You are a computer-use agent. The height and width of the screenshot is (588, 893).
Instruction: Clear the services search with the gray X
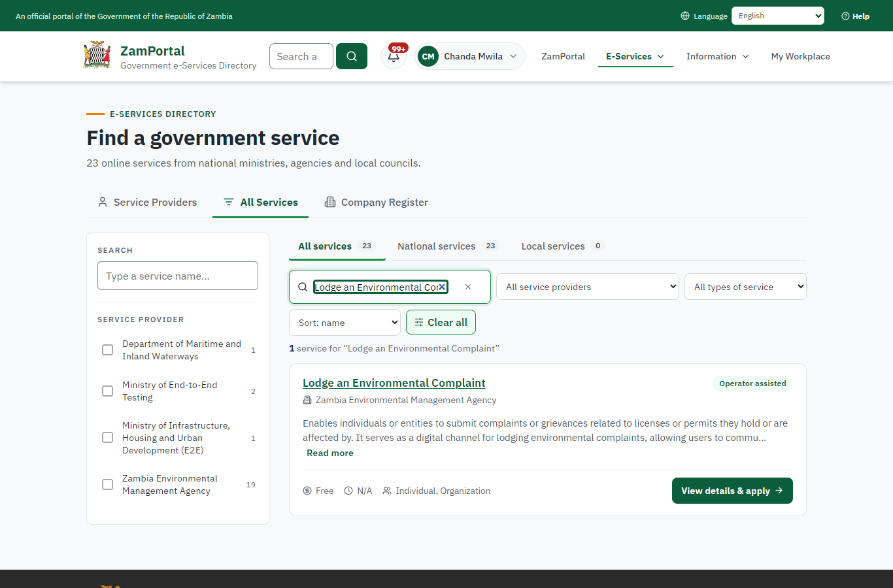[x=468, y=287]
